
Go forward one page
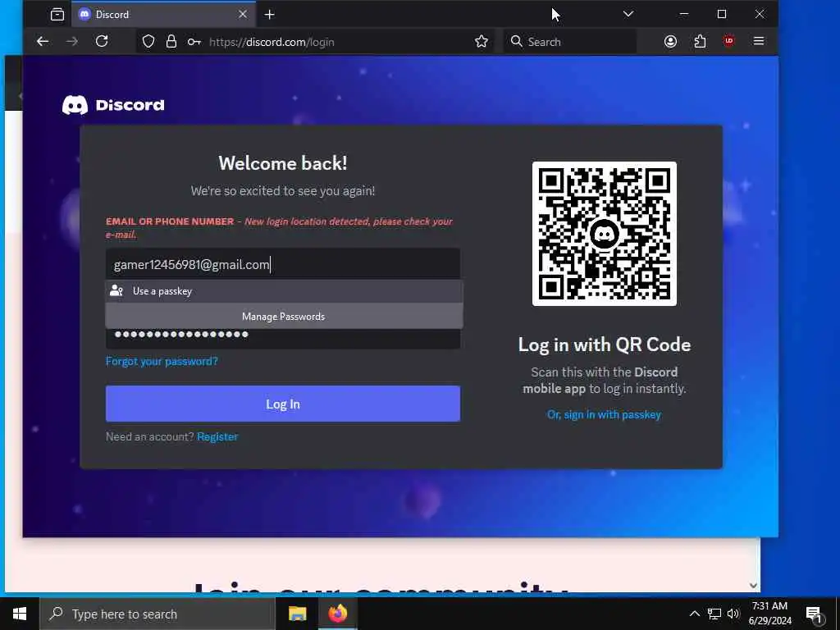(72, 41)
